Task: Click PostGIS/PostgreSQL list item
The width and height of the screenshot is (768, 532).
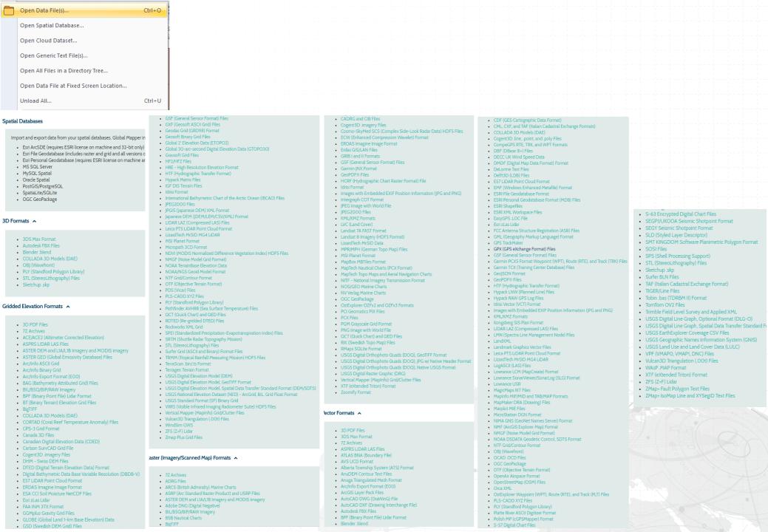Action: click(43, 186)
